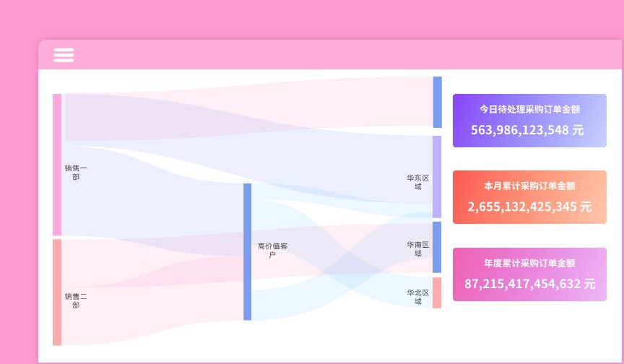Click the 销售二部 text label
624x364 pixels.
(x=76, y=300)
